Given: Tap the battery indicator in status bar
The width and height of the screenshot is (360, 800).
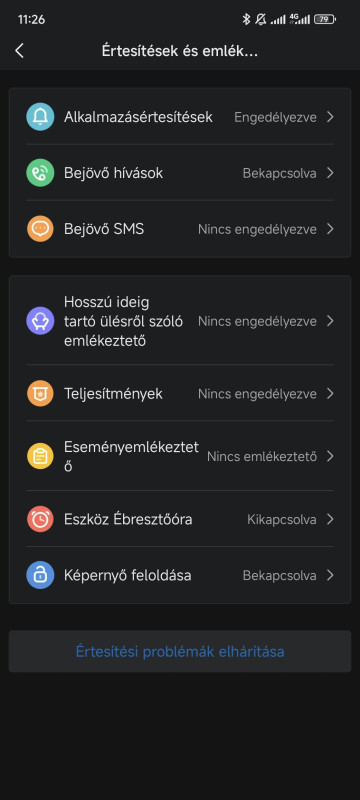Looking at the screenshot, I should coord(325,19).
